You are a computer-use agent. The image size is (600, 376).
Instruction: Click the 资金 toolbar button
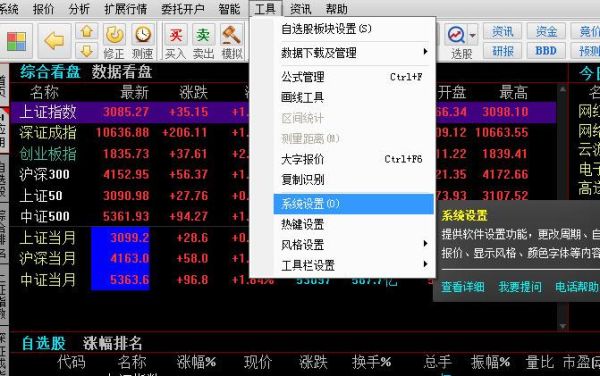point(546,31)
